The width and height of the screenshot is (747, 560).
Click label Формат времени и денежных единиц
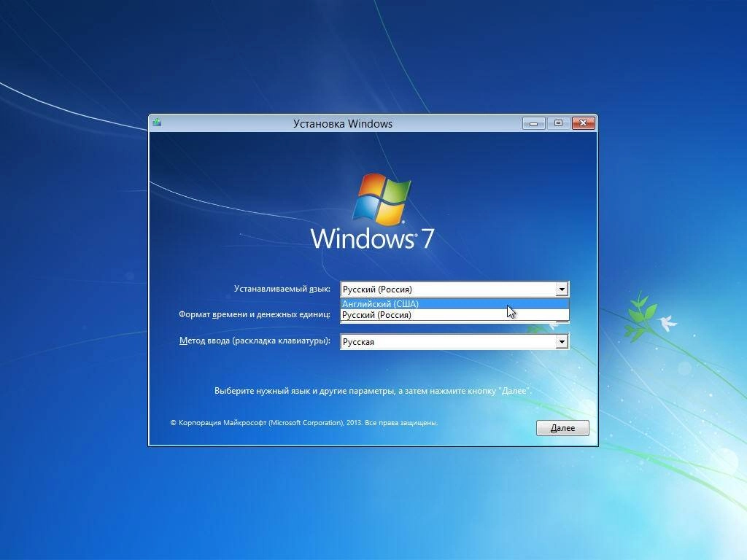(255, 314)
